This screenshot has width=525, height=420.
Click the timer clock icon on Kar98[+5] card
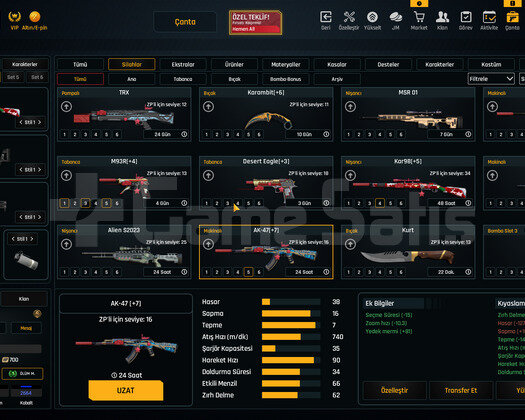coord(468,203)
